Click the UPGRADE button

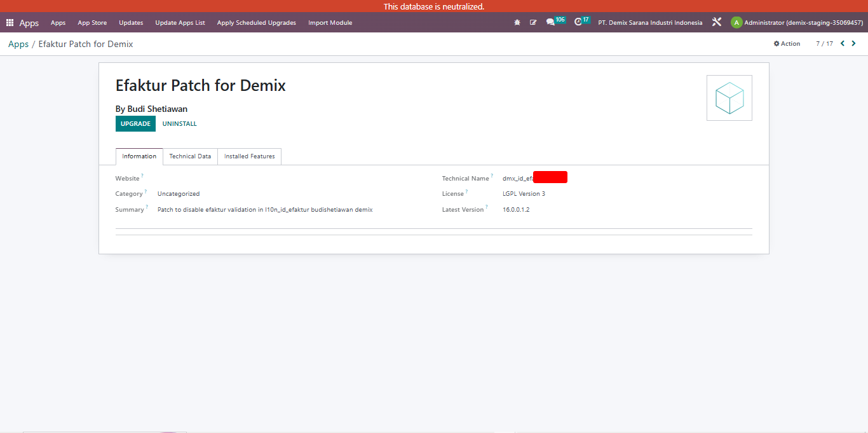135,124
